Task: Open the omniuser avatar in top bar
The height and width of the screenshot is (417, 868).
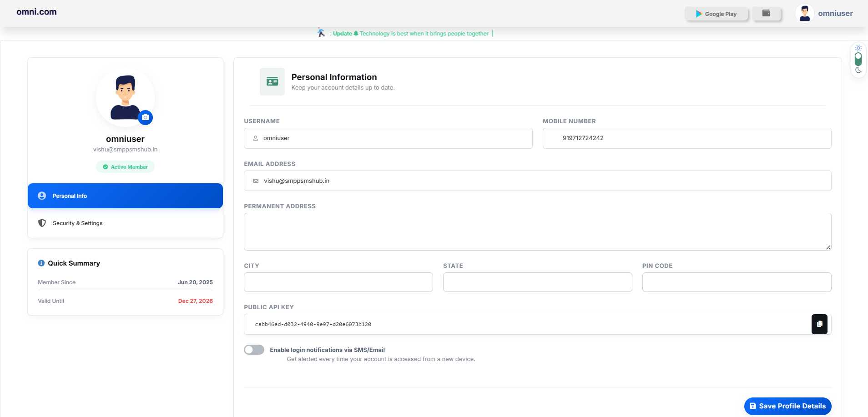Action: click(804, 13)
